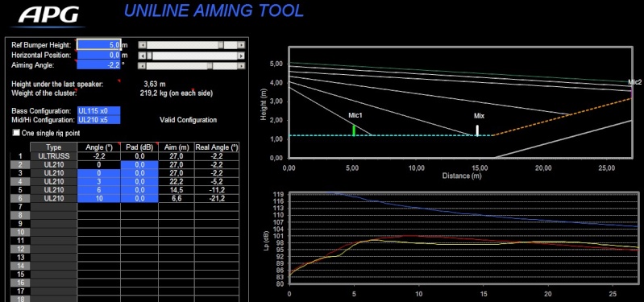The height and width of the screenshot is (302, 644).
Task: Click the Angle (°) column header
Action: click(x=98, y=147)
